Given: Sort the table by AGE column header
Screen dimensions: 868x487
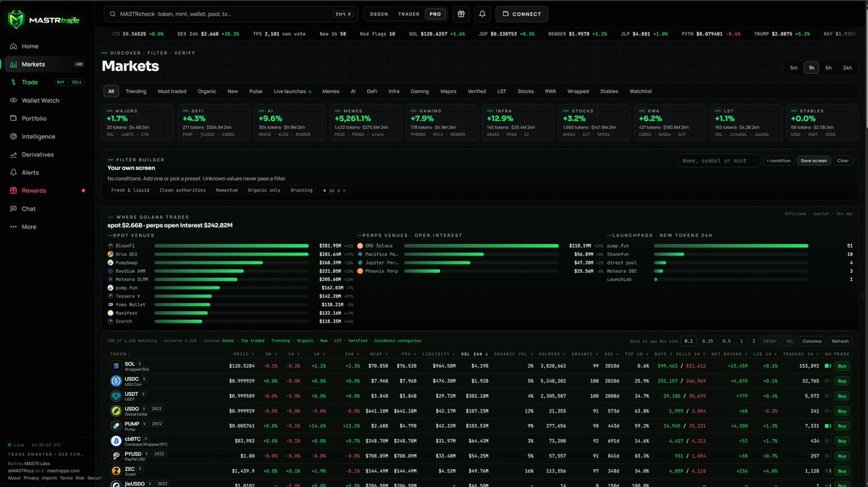Looking at the screenshot, I should click(x=611, y=354).
